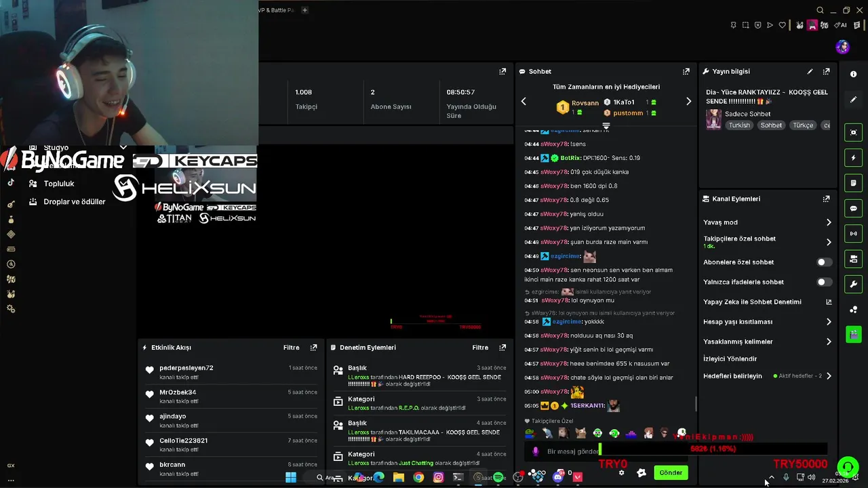The image size is (868, 488).
Task: Pop out the Sohbet chat panel
Action: (686, 71)
